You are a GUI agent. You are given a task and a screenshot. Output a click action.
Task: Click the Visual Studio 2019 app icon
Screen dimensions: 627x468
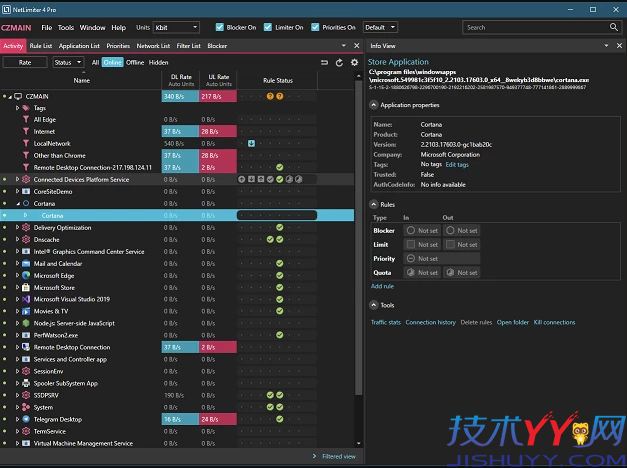tap(26, 299)
